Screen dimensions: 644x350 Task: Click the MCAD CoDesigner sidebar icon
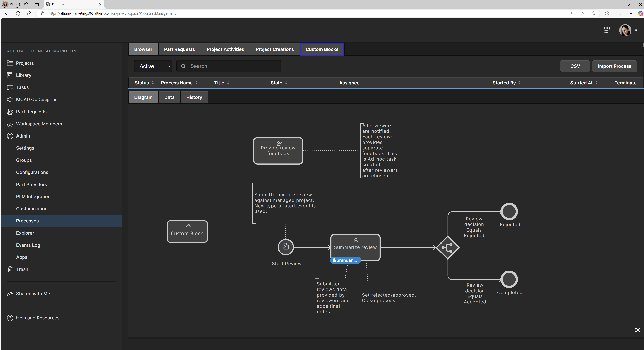(10, 99)
